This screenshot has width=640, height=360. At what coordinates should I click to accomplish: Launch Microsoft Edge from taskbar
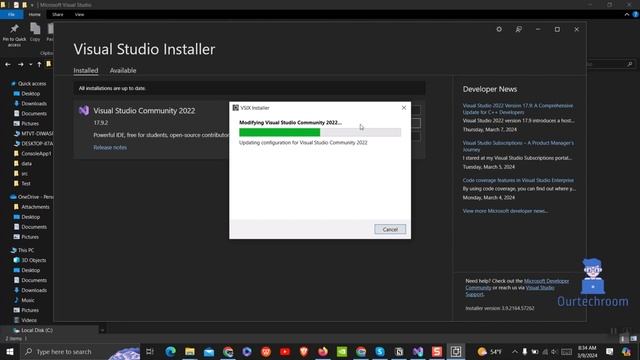pyautogui.click(x=171, y=351)
